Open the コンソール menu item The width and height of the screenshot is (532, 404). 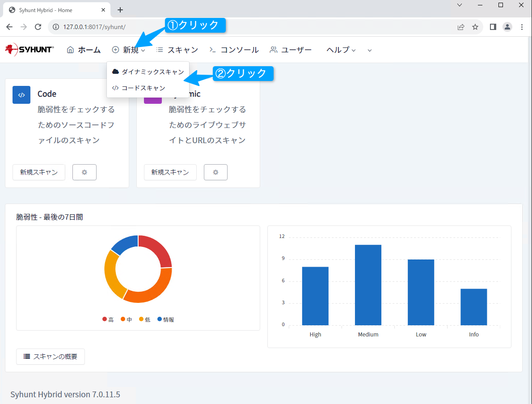234,50
